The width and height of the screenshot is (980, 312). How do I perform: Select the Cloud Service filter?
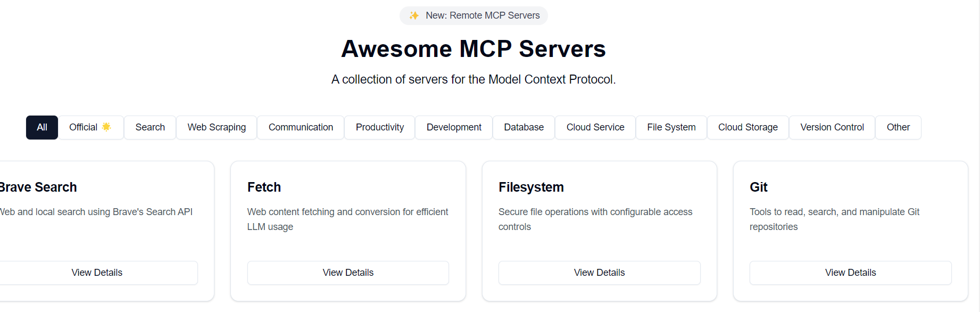pos(595,127)
